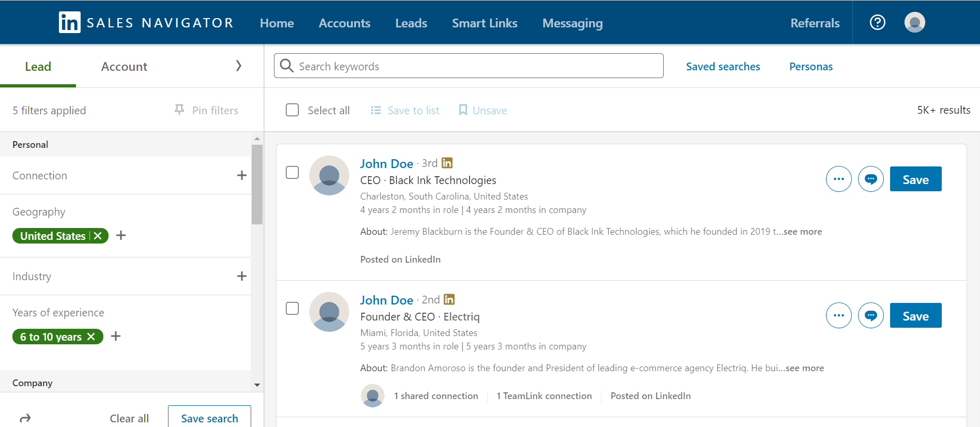The image size is (980, 427).
Task: Click Clear all filters
Action: point(129,418)
